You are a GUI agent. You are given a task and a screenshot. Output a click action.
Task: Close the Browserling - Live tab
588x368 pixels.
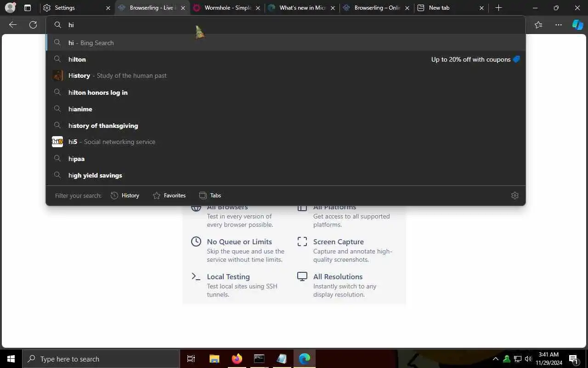click(x=183, y=8)
